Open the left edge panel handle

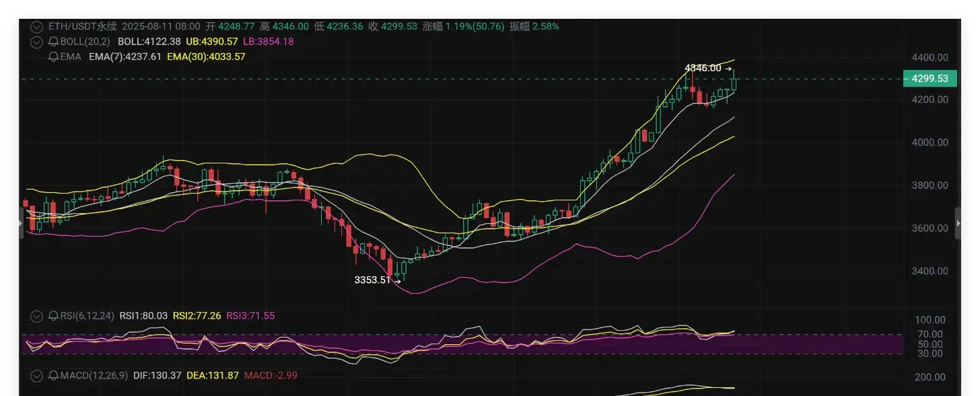click(21, 224)
